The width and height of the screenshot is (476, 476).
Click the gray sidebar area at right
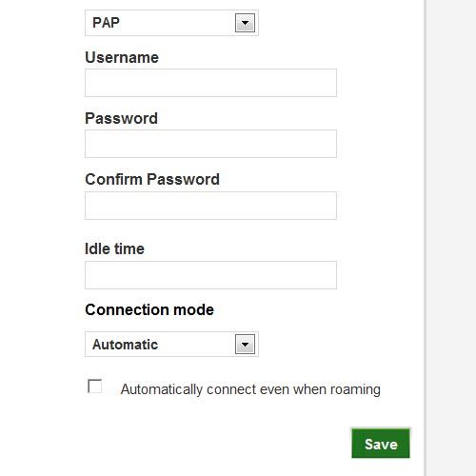pyautogui.click(x=451, y=238)
